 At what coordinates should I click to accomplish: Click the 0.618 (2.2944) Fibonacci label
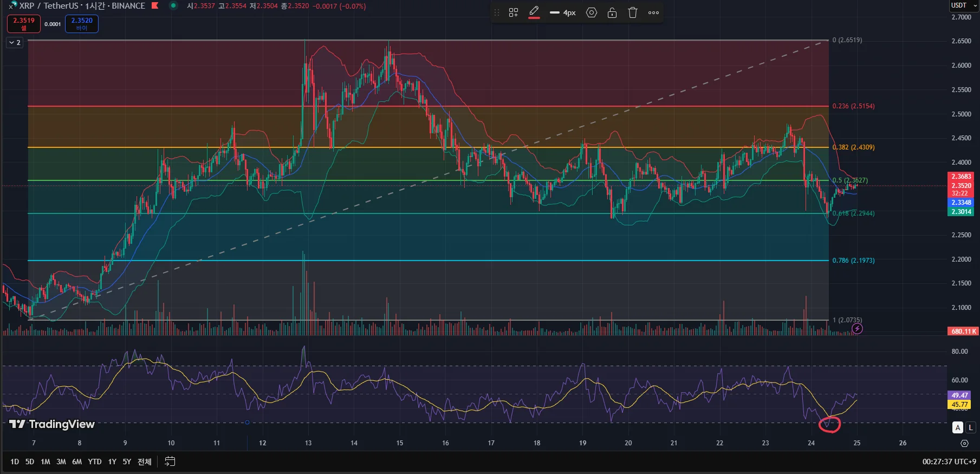[x=853, y=213]
